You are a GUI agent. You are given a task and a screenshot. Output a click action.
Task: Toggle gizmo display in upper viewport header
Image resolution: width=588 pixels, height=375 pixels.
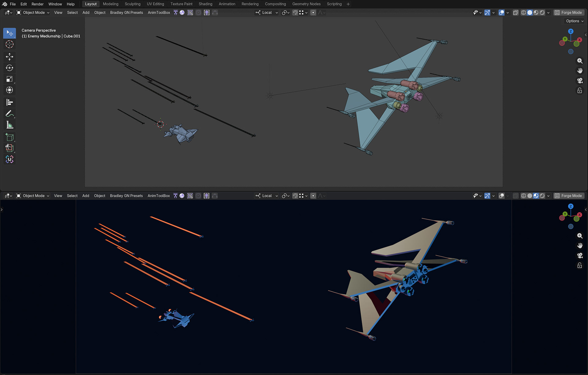coord(487,13)
